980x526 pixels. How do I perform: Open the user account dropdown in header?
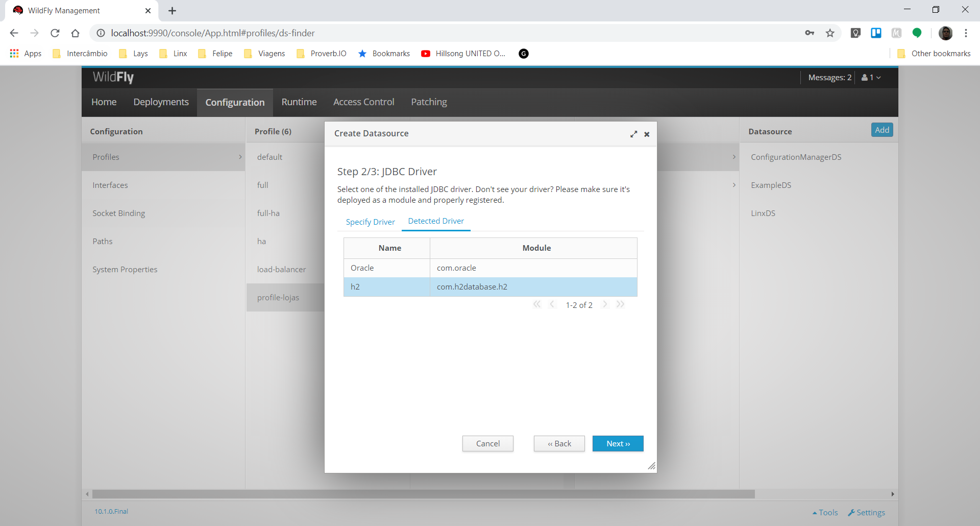click(871, 78)
